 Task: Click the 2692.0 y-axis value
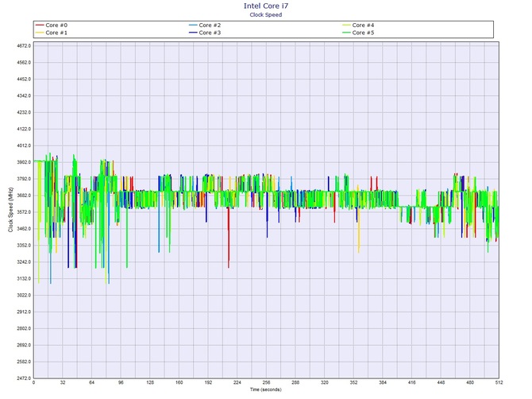coord(24,345)
